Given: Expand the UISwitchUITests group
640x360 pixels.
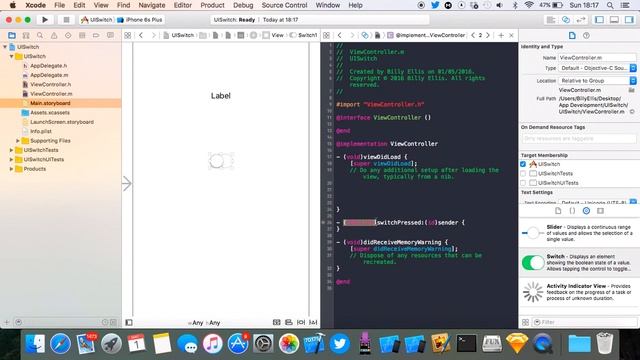Looking at the screenshot, I should click(x=11, y=160).
